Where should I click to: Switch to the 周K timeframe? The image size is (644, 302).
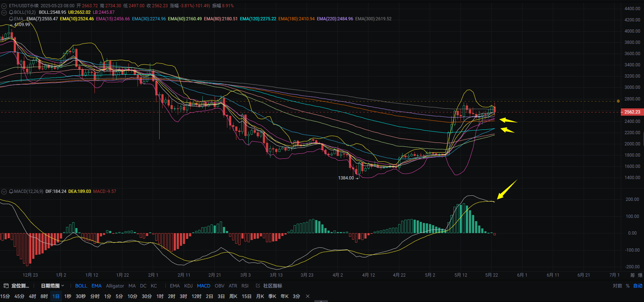[x=233, y=296]
